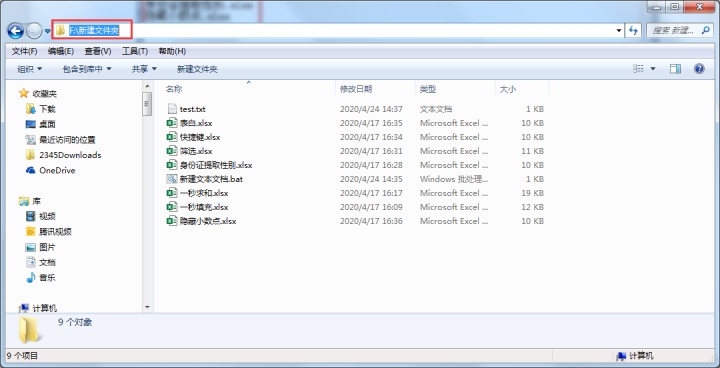Select the 筛选.xlsx Excel icon
Image resolution: width=720 pixels, height=368 pixels.
point(172,151)
